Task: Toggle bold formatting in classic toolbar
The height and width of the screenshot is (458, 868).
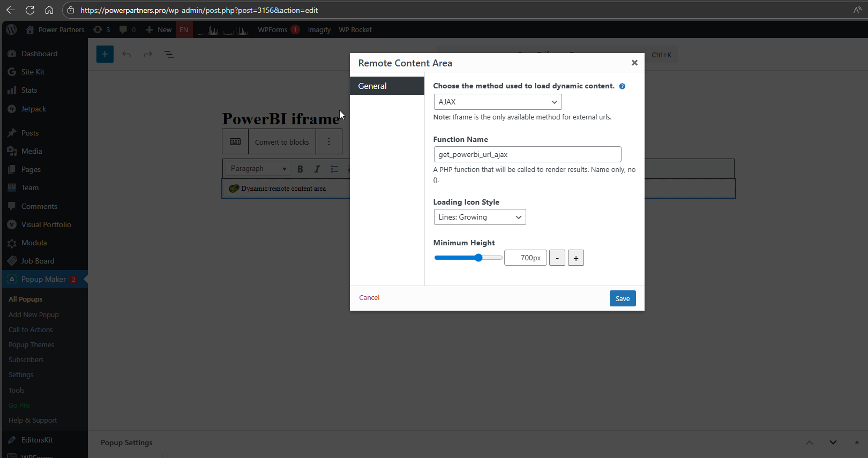Action: pyautogui.click(x=300, y=169)
